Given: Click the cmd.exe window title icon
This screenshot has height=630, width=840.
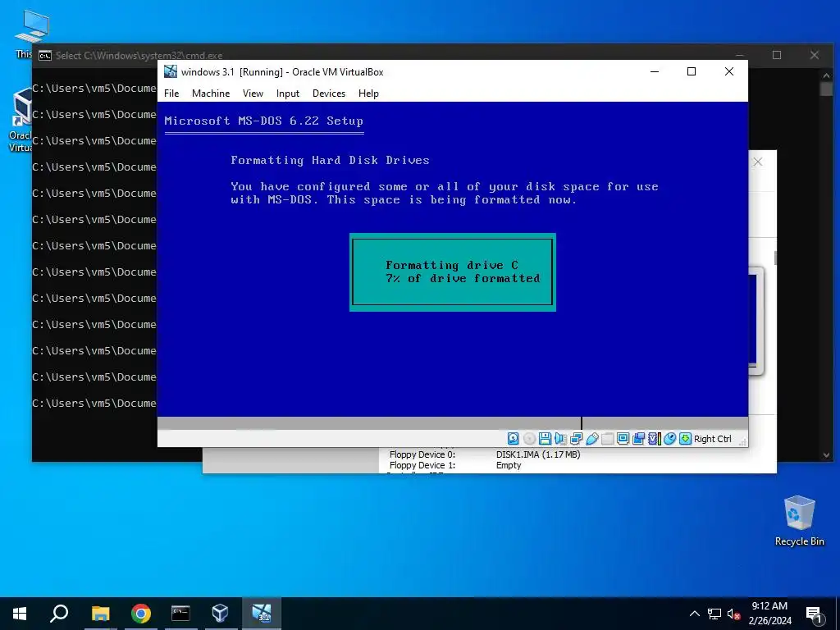Looking at the screenshot, I should [x=45, y=55].
